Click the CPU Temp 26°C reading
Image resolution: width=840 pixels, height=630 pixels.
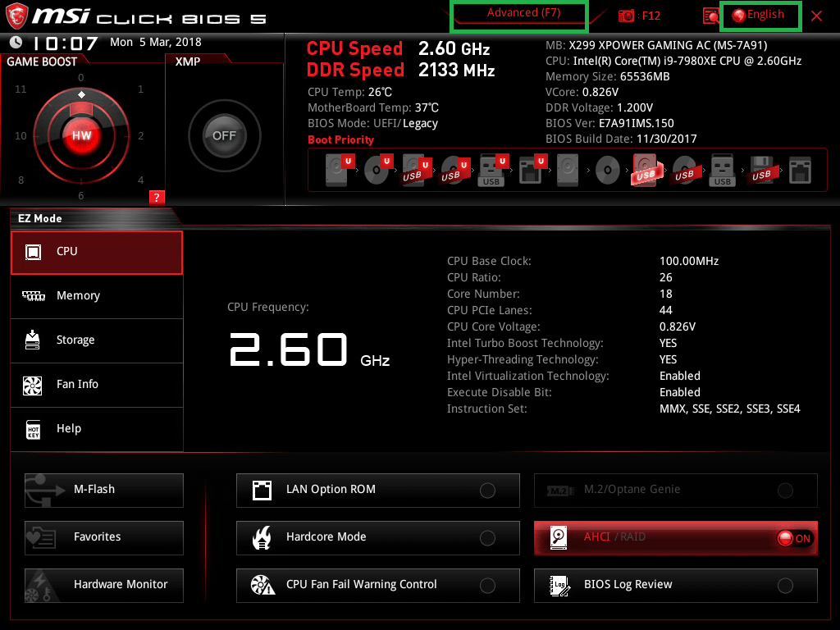point(349,92)
